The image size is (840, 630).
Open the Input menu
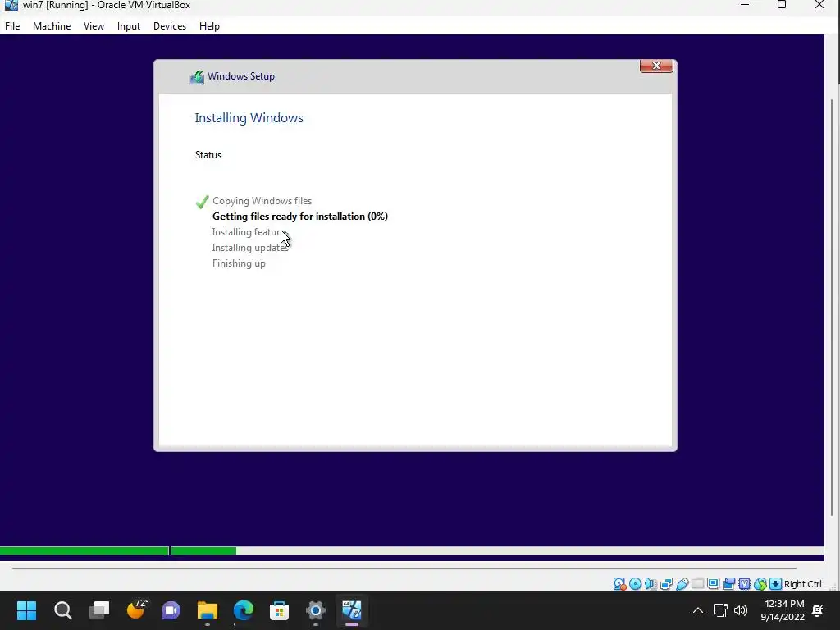pos(129,26)
